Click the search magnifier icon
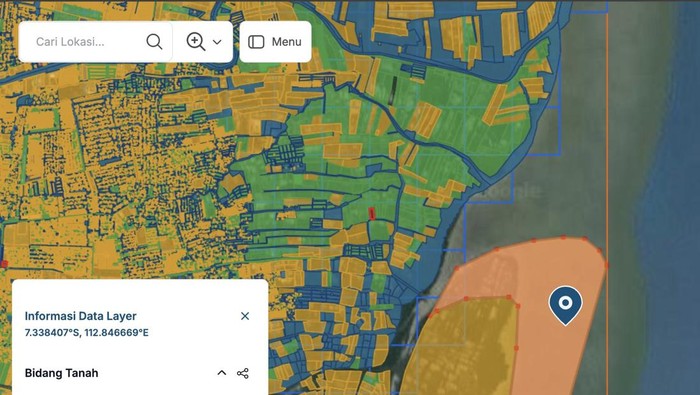The image size is (700, 395). pos(154,42)
